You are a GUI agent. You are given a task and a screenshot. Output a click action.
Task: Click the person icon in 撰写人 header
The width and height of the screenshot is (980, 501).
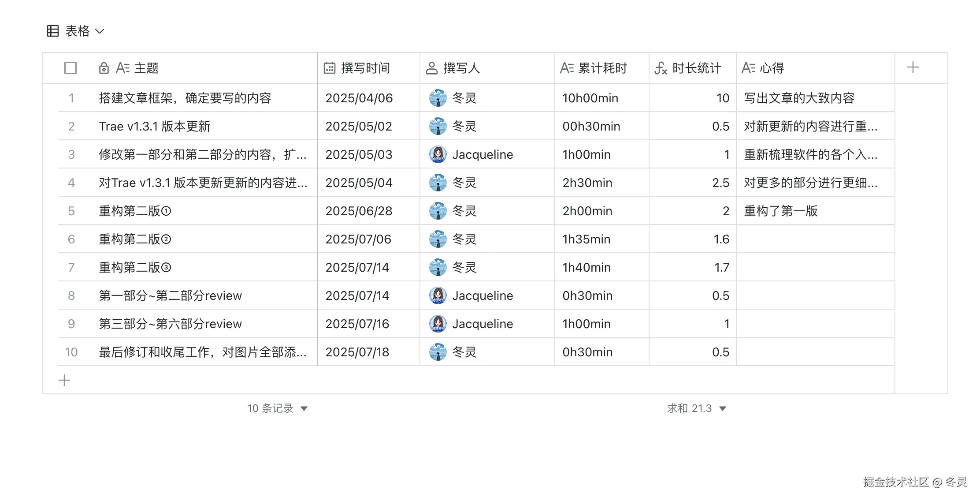[x=432, y=68]
